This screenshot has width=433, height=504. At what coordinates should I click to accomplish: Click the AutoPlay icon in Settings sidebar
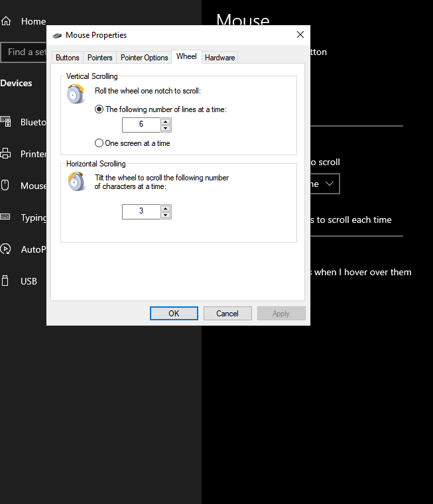coord(5,249)
